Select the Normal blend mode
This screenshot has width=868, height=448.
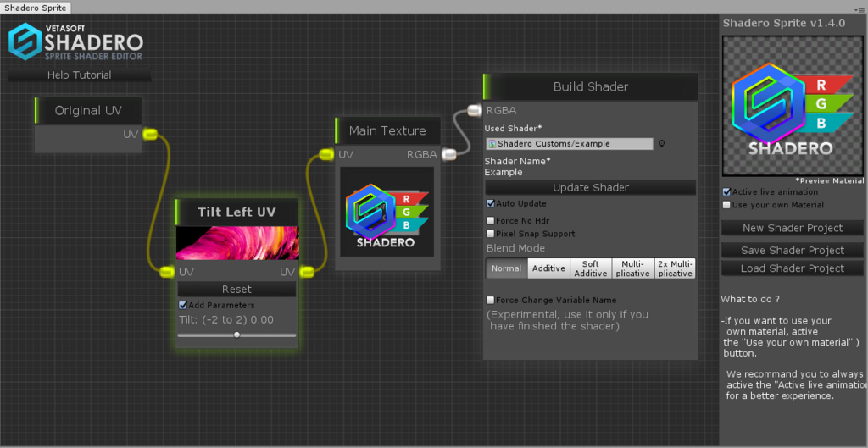click(x=507, y=268)
